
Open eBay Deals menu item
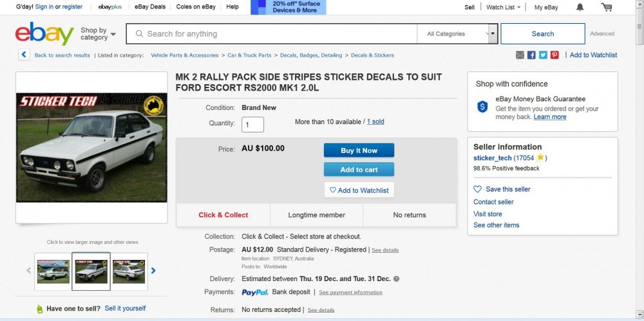click(150, 6)
